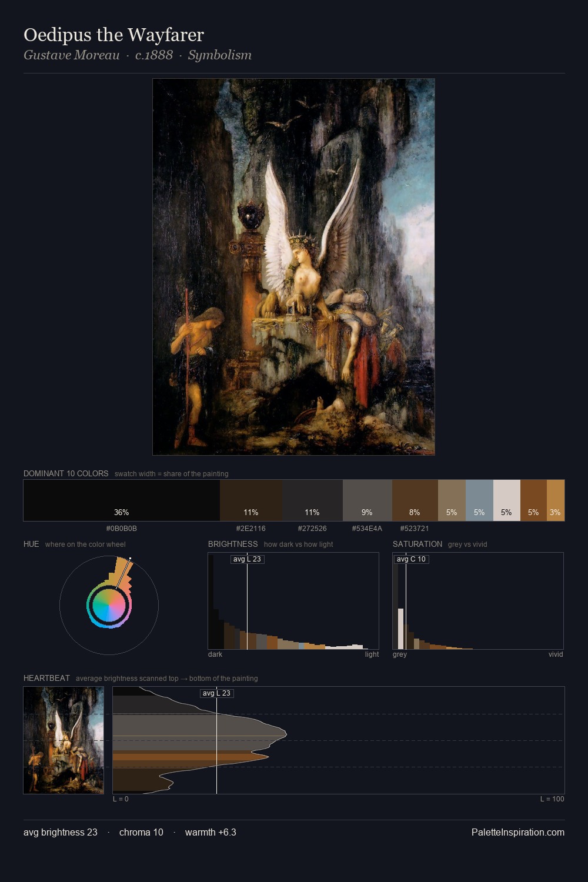Click the 'HEARTBEAT' section heading
This screenshot has width=588, height=882.
coord(46,678)
